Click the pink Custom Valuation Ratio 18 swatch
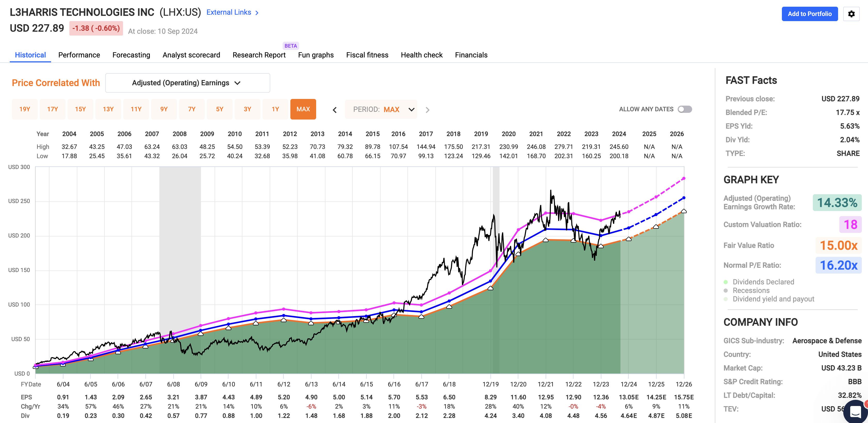868x423 pixels. click(x=850, y=224)
